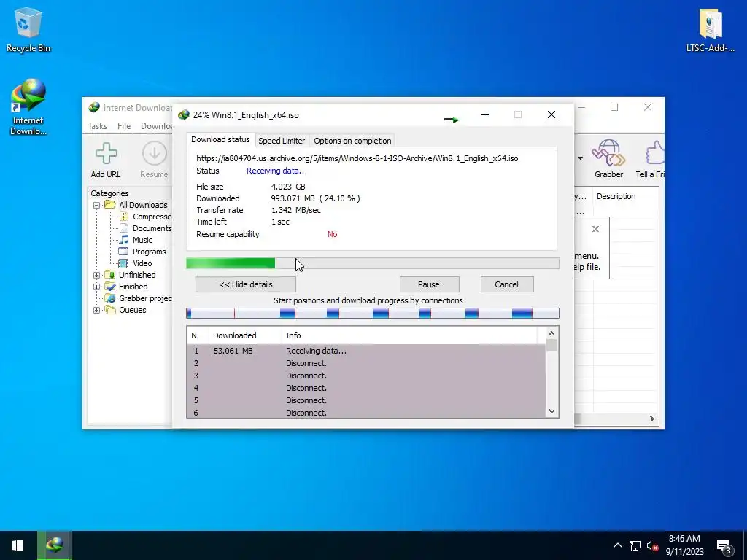This screenshot has width=747, height=560.
Task: Select connection row 2 Disconnect
Action: coord(366,363)
